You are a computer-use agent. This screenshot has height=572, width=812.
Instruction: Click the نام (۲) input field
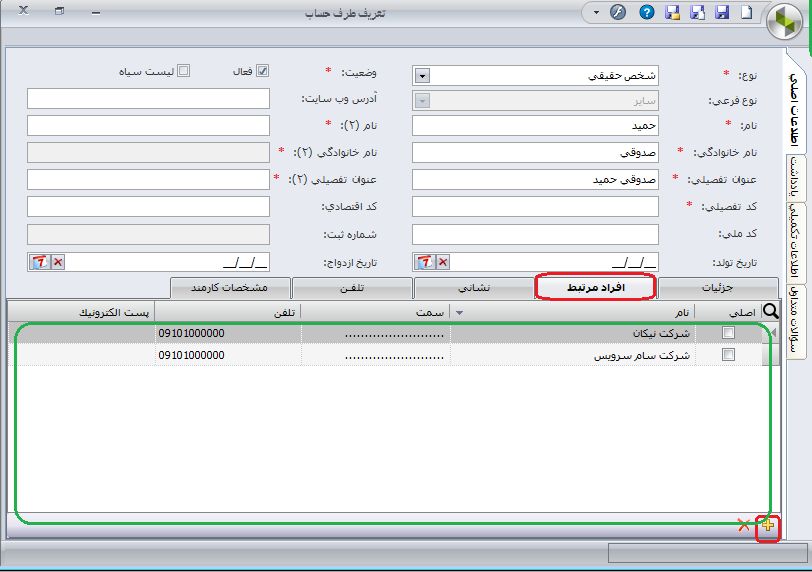[x=148, y=125]
